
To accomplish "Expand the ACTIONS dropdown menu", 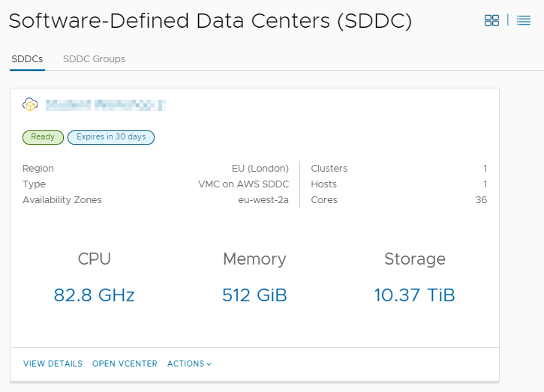I will 189,364.
